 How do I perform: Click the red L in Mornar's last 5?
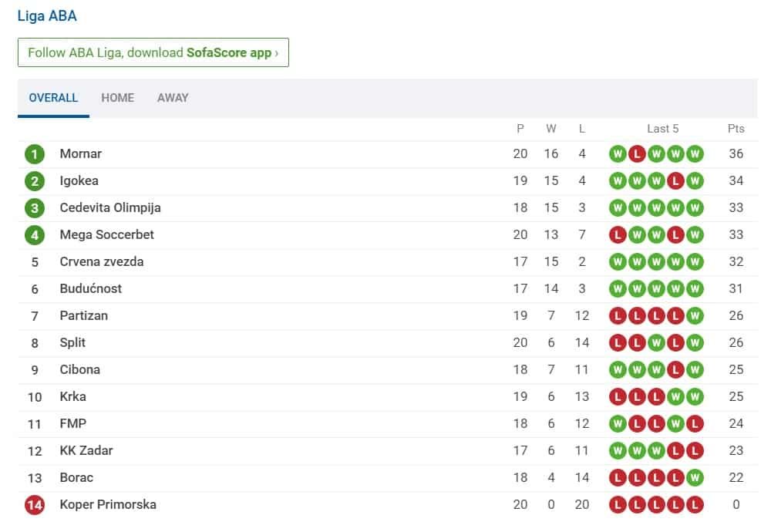(637, 154)
